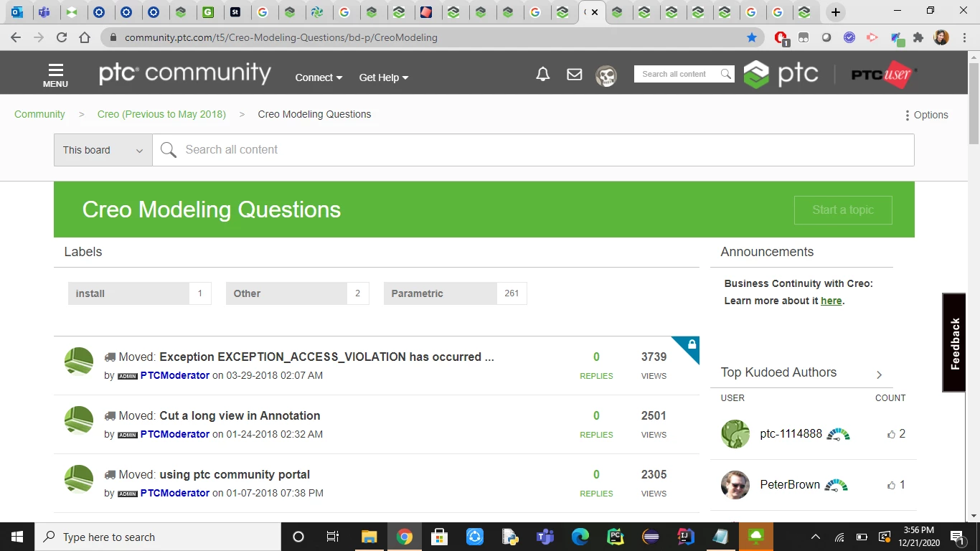Screen dimensions: 980x551
Task: Go back to the previous page
Action: click(16, 37)
